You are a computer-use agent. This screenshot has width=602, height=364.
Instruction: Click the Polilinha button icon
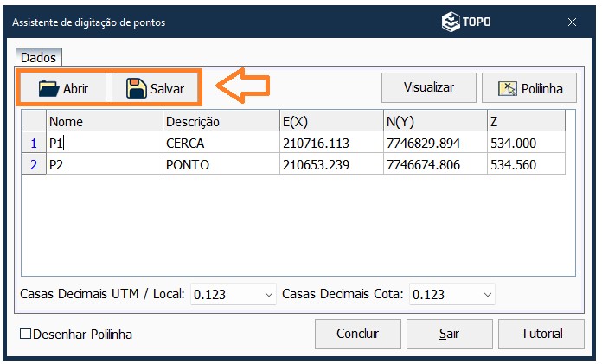tap(507, 88)
